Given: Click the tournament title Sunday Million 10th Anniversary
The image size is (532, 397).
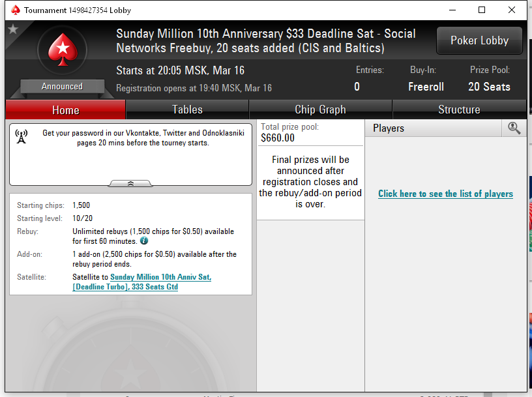Looking at the screenshot, I should coord(265,40).
